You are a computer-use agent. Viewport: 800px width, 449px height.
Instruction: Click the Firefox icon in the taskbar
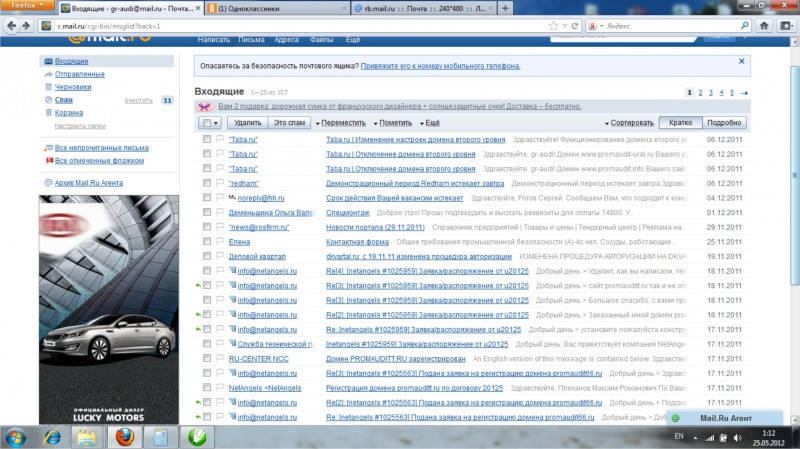(x=124, y=437)
